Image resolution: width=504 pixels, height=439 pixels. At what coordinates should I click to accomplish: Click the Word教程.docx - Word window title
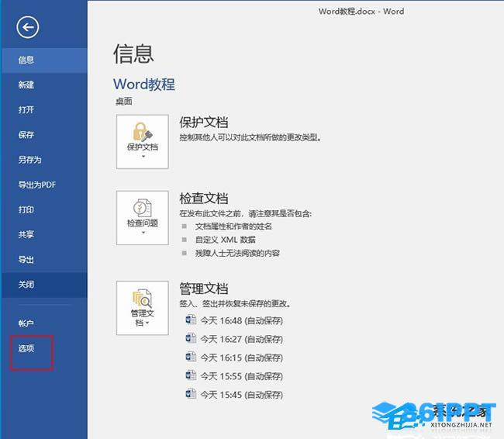pyautogui.click(x=361, y=12)
